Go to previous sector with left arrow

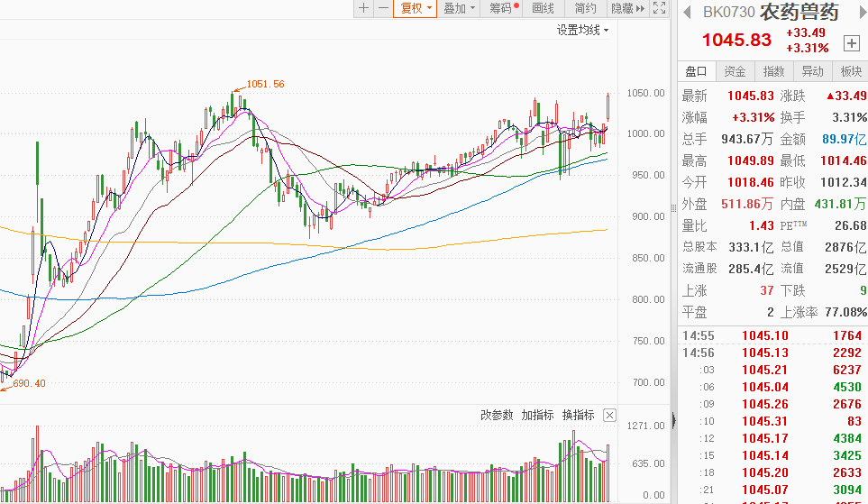[686, 12]
